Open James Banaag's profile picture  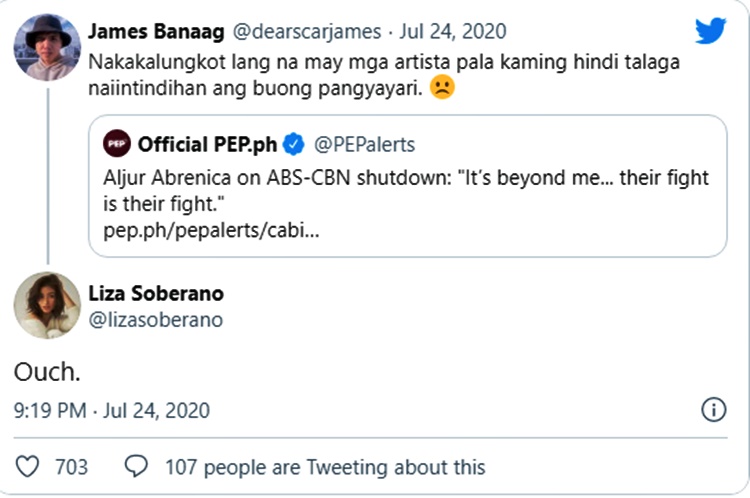[47, 47]
